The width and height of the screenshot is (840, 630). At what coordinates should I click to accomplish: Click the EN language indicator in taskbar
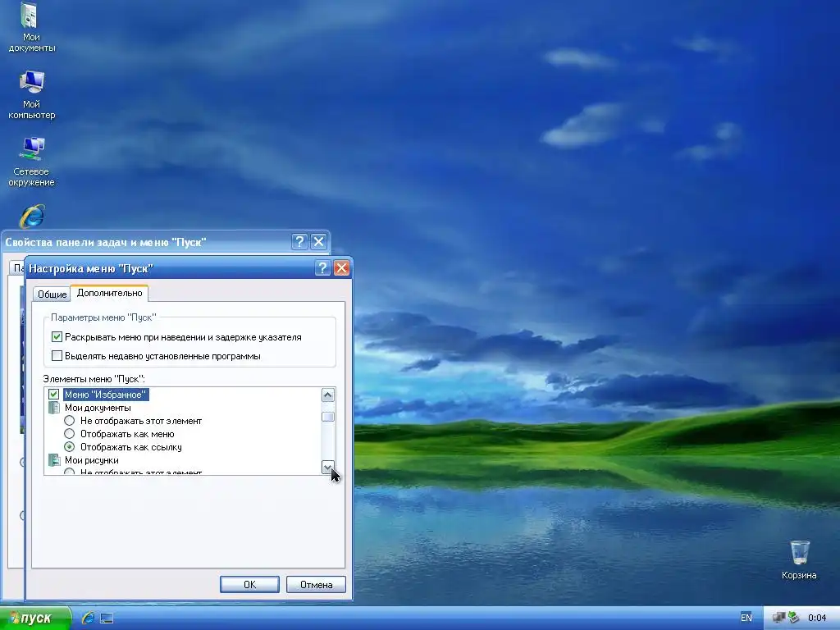click(746, 618)
